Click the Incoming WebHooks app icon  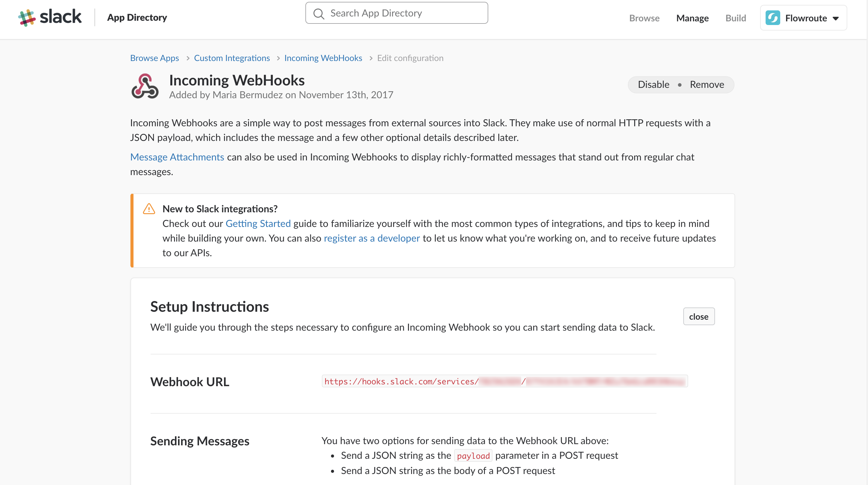pyautogui.click(x=145, y=86)
